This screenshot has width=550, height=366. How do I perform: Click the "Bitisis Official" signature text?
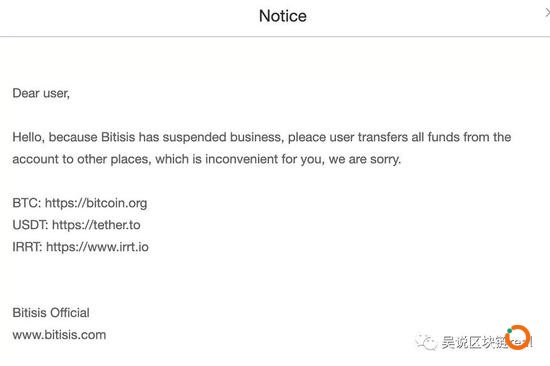(x=51, y=313)
